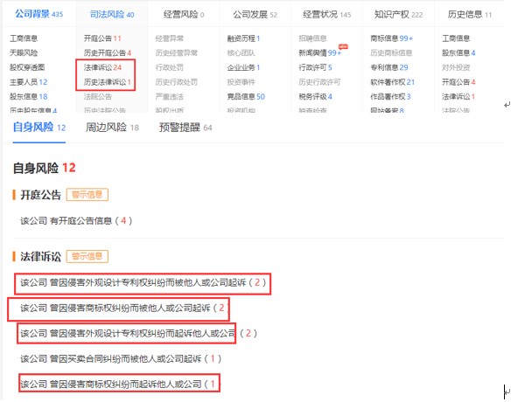
Task: Open 税务评级 4 link
Action: pyautogui.click(x=315, y=97)
